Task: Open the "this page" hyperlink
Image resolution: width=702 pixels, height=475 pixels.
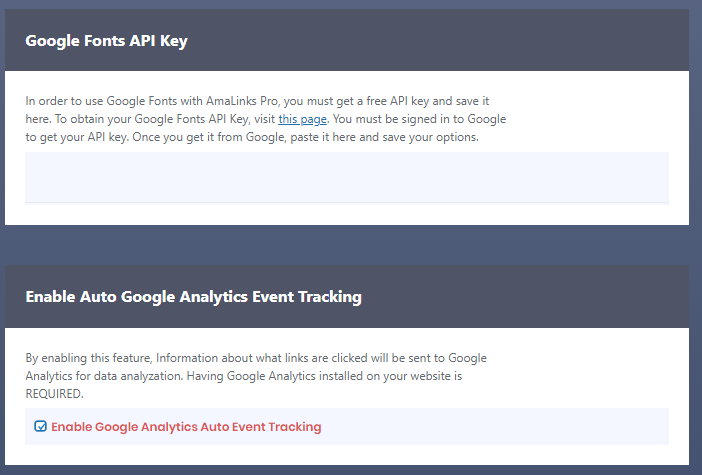Action: (x=301, y=119)
